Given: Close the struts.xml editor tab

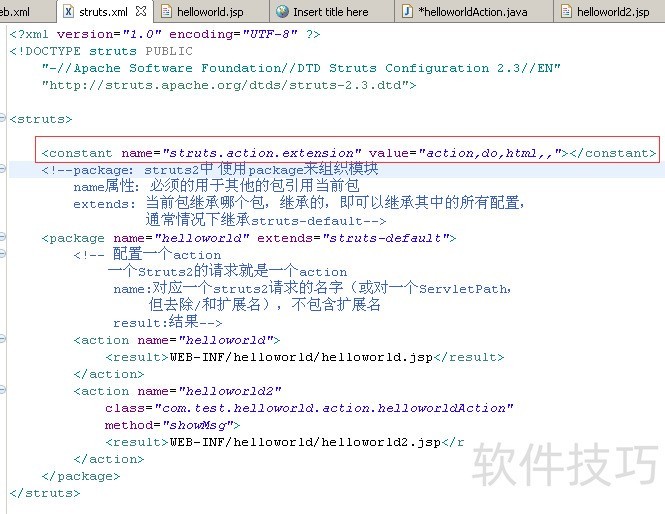Looking at the screenshot, I should (x=139, y=12).
